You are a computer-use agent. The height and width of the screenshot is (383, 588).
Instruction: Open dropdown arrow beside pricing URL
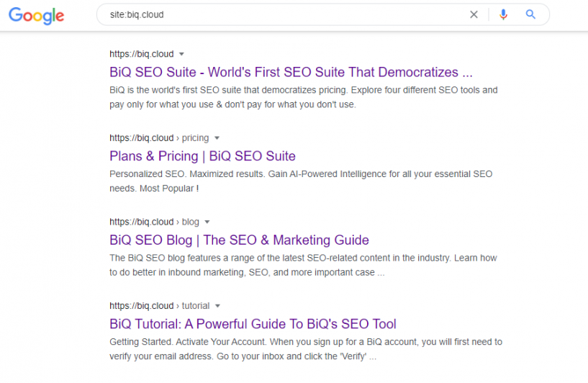[x=217, y=138]
